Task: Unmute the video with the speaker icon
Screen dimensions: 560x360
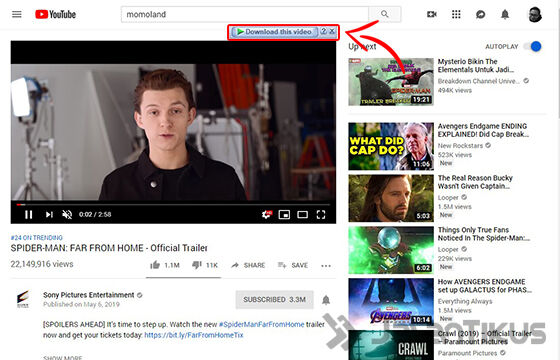Action: click(x=67, y=214)
